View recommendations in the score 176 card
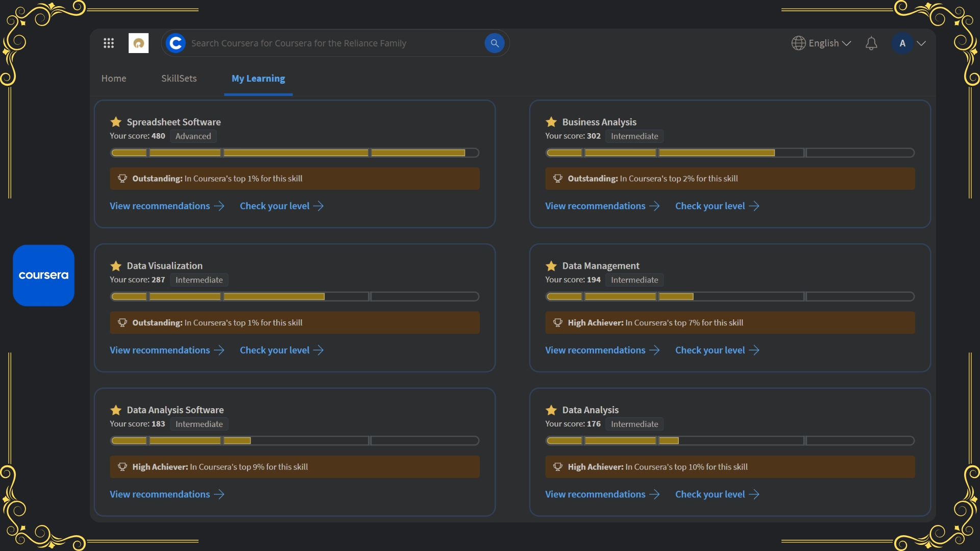The image size is (980, 551). pos(602,494)
